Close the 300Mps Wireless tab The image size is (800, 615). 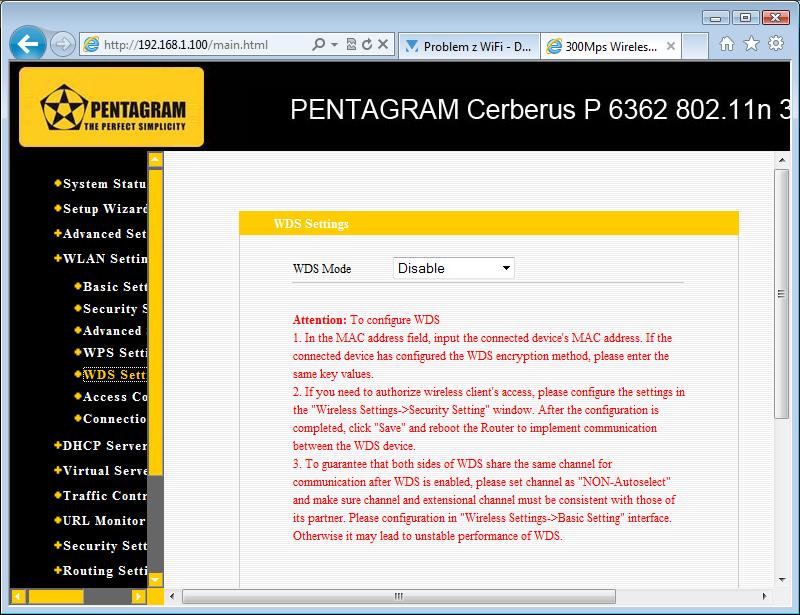[671, 46]
